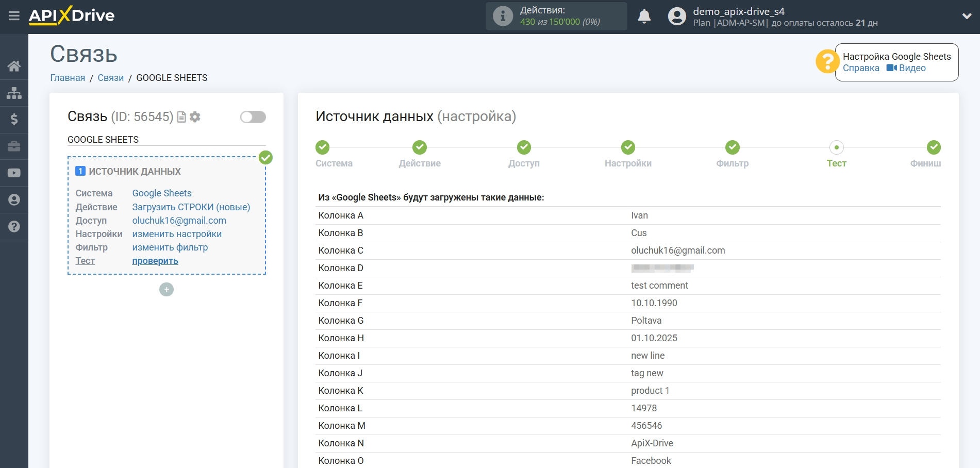The height and width of the screenshot is (468, 980).
Task: Open your profile via the user icon in sidebar
Action: pos(14,199)
